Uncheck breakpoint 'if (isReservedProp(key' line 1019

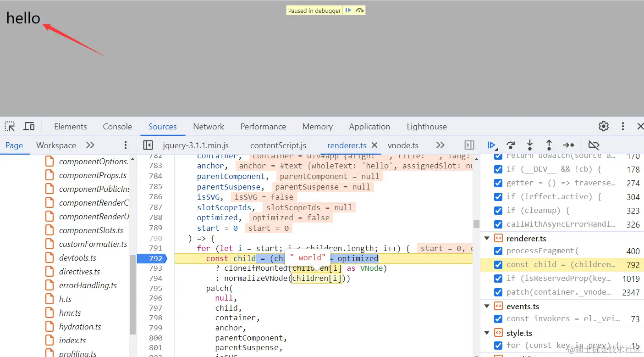point(498,279)
